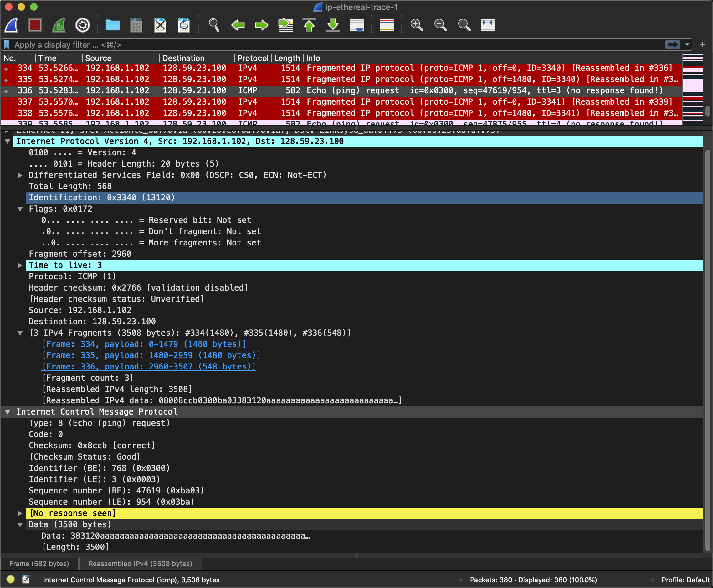Click the display filter bookmark icon
The height and width of the screenshot is (588, 713).
(x=7, y=45)
